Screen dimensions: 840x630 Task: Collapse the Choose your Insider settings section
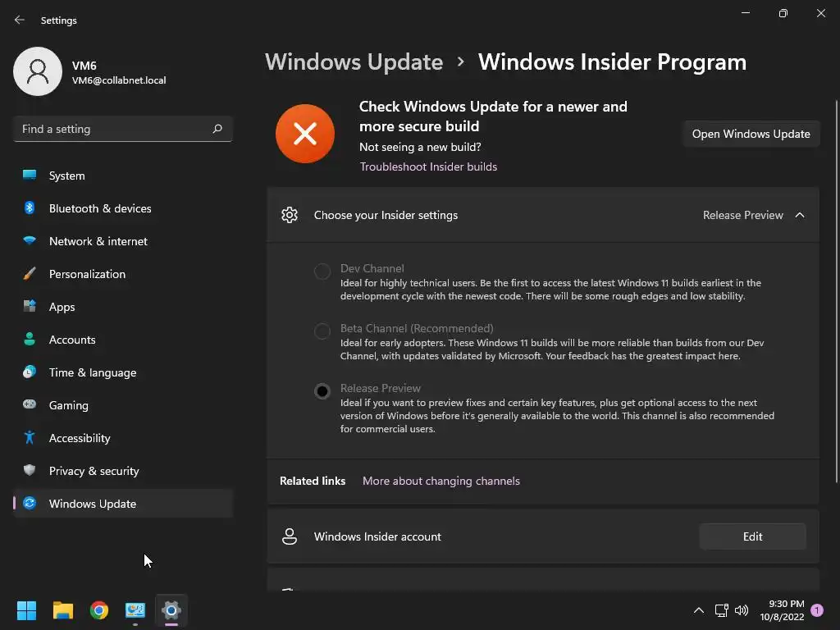[x=800, y=215]
